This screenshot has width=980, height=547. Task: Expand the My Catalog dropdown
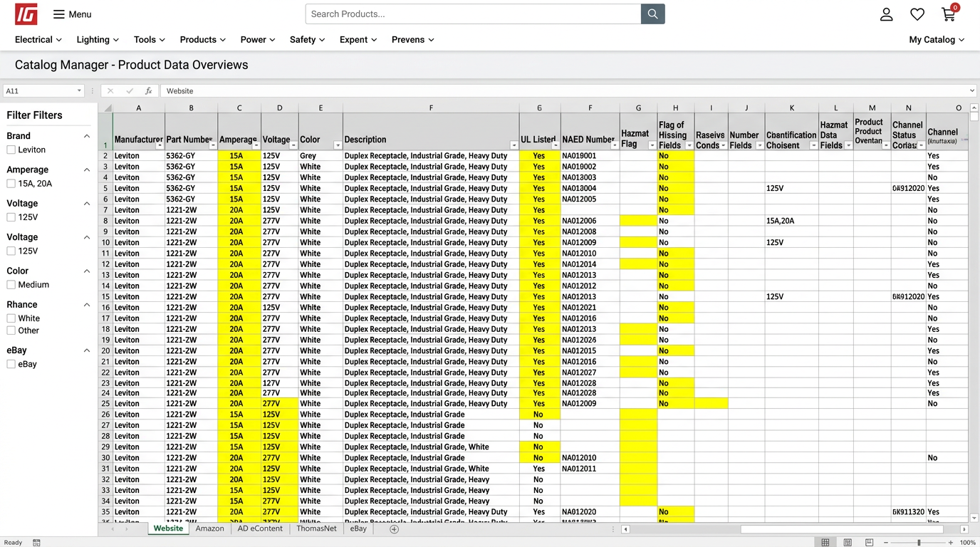(x=936, y=40)
